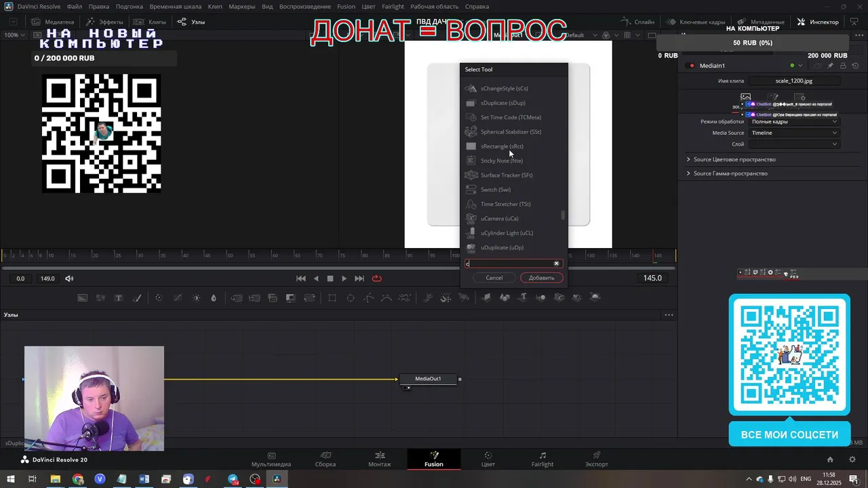Open the viewer zoom 100% dropdown
Viewport: 868px width, 488px height.
click(15, 35)
